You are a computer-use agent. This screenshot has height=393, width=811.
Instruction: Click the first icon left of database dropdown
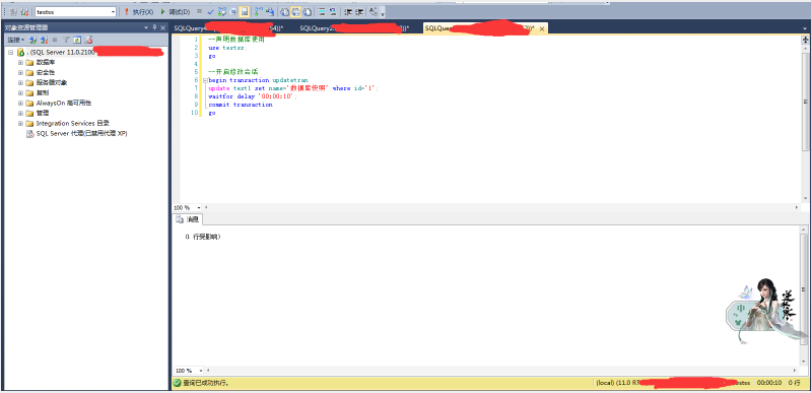pos(13,12)
